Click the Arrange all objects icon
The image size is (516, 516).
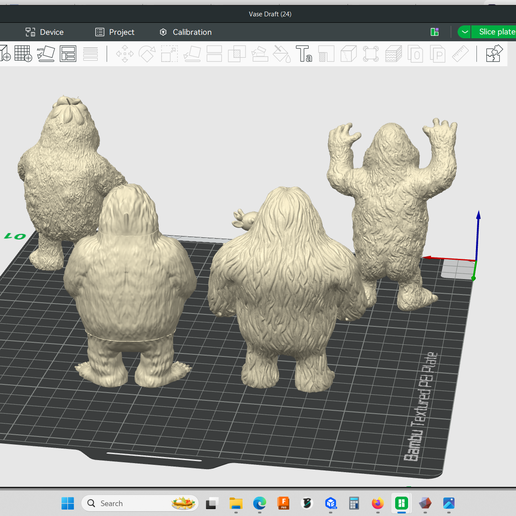click(x=68, y=54)
